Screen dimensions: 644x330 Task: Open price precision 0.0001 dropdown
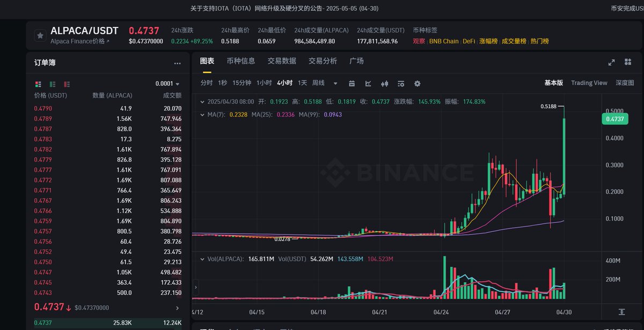point(167,84)
